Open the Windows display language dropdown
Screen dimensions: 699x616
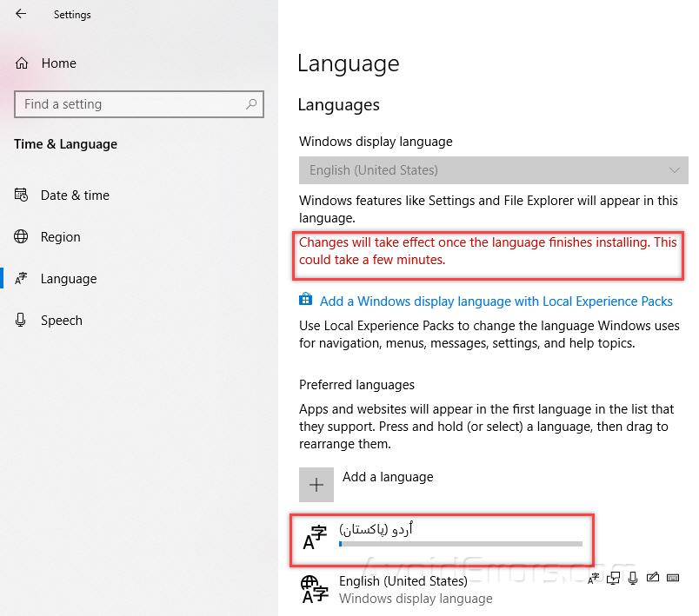tap(493, 170)
